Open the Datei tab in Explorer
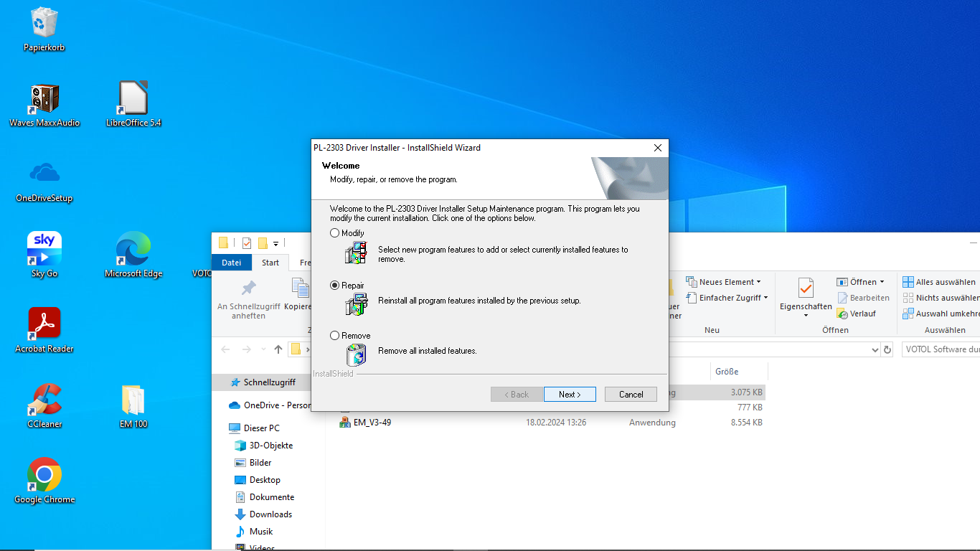Screen dimensions: 980x551 [231, 263]
